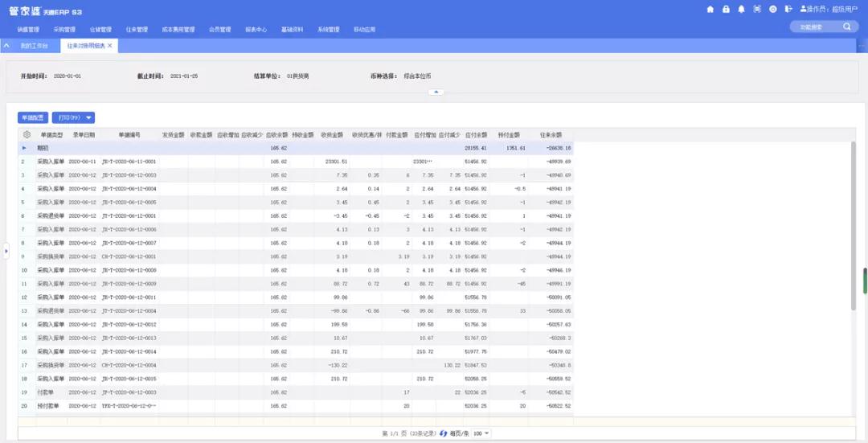Open the 采购管理 menu
Screen dimensions: 868x443
coord(64,30)
